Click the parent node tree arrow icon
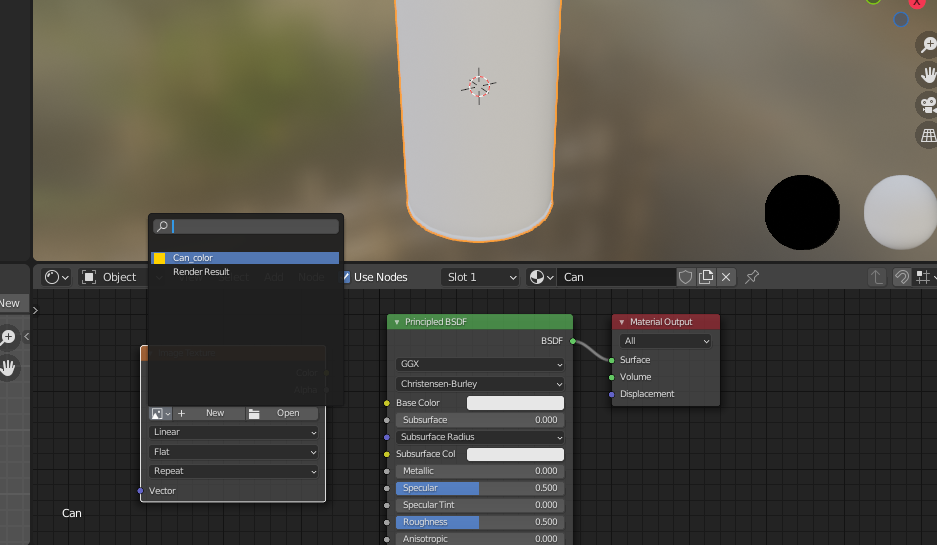 pos(877,277)
